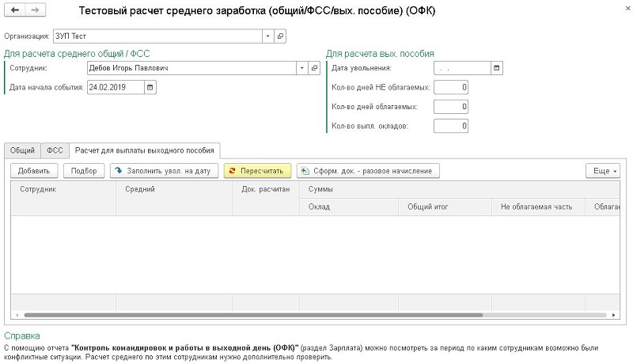Expand the Employee dropdown list
Screen dimensions: 633x364
tap(302, 68)
